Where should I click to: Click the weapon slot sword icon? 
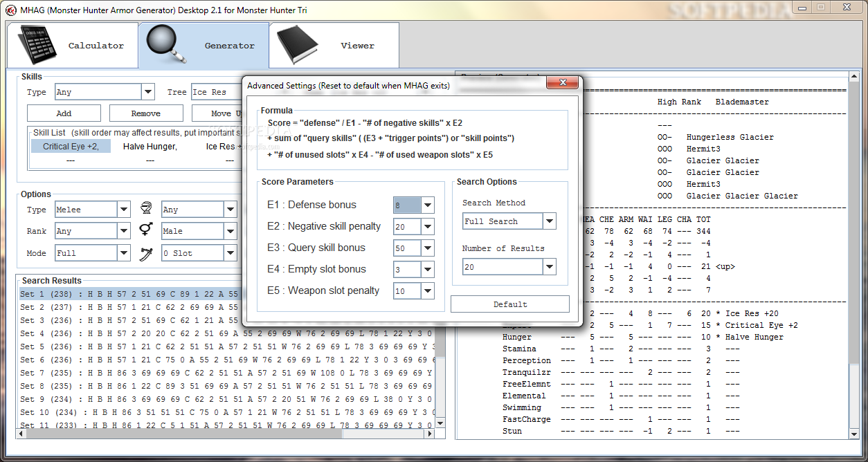(x=146, y=253)
